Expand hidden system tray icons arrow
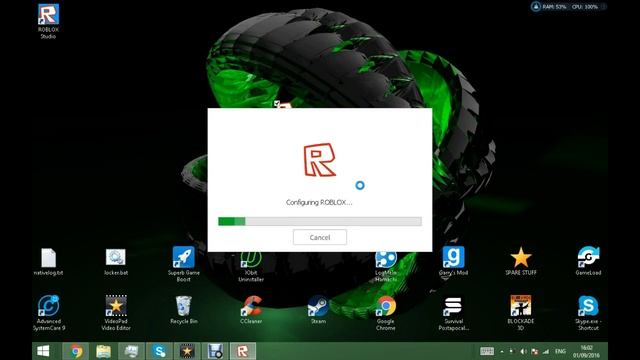 (502, 351)
